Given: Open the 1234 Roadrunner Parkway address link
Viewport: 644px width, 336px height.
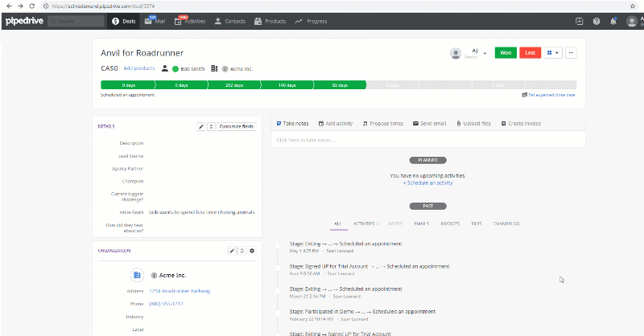Looking at the screenshot, I should 180,291.
